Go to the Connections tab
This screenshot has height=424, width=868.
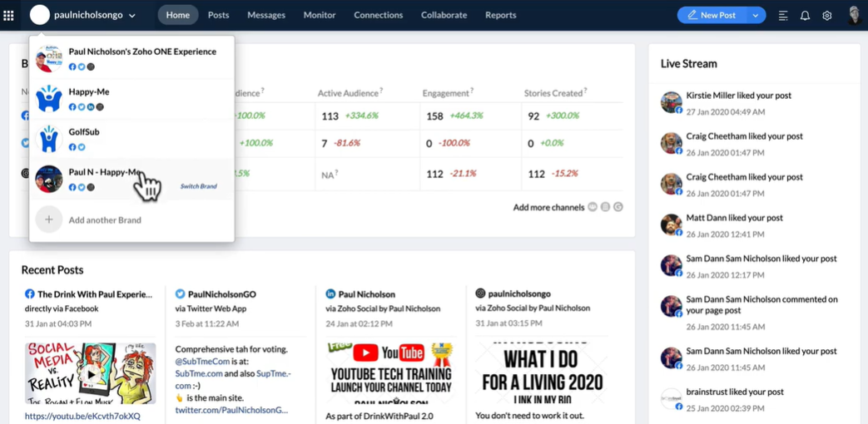[x=379, y=16]
